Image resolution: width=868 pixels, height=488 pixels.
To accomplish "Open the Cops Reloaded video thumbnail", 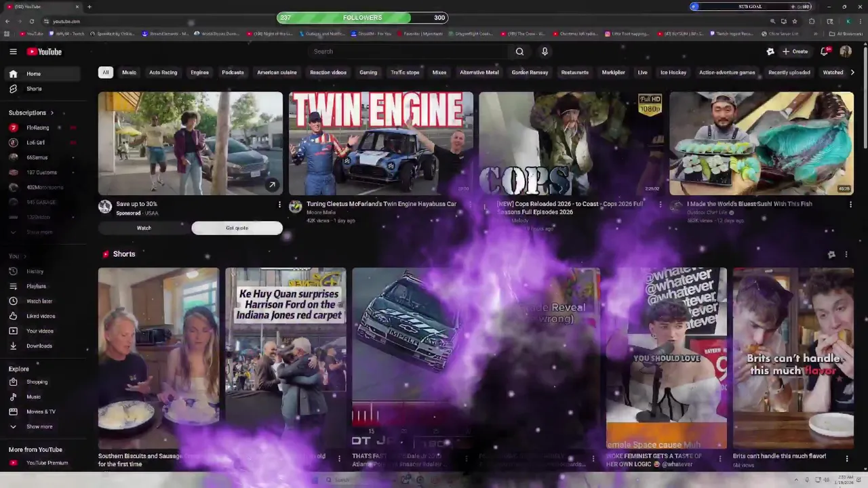I will pyautogui.click(x=572, y=144).
